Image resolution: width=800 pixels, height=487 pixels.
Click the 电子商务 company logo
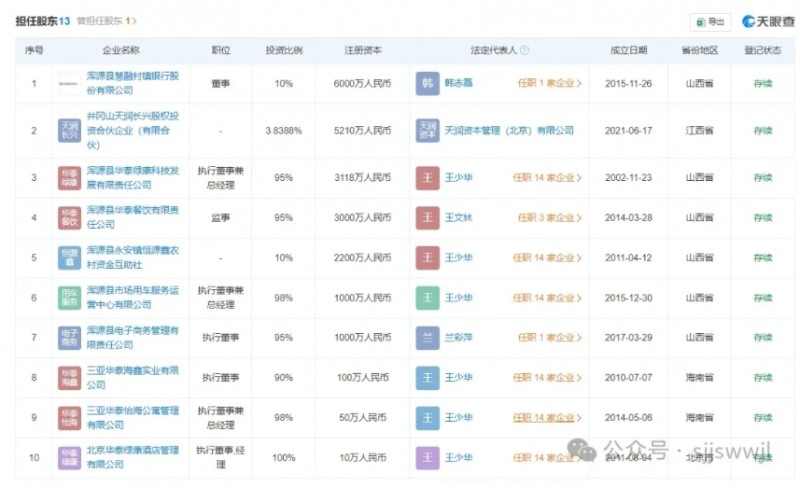coord(69,338)
